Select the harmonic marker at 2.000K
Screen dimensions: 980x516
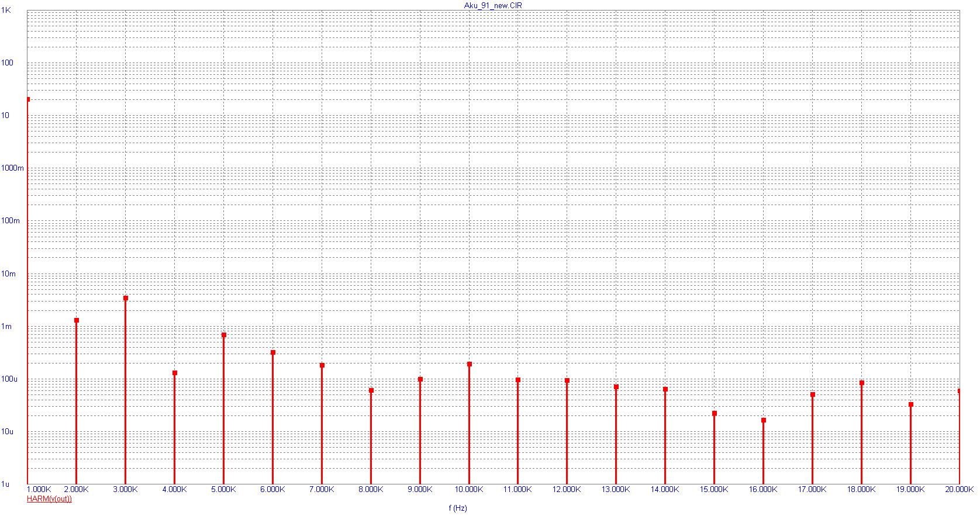point(77,320)
